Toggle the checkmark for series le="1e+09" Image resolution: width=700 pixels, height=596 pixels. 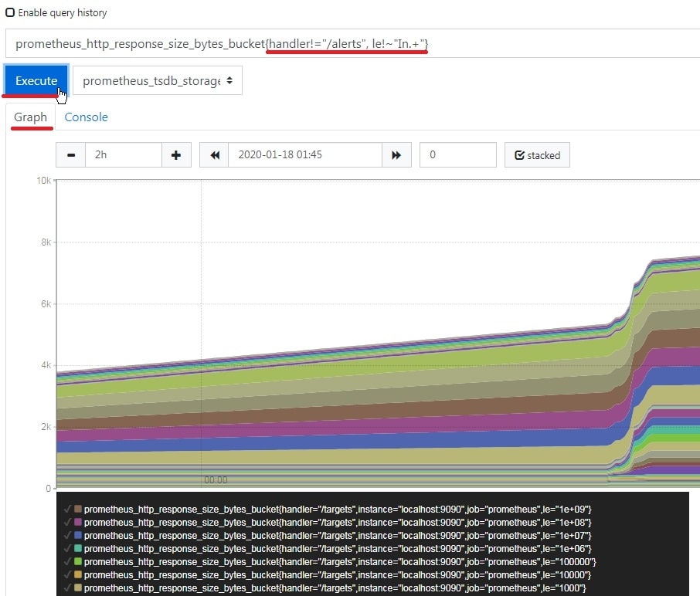pos(67,509)
